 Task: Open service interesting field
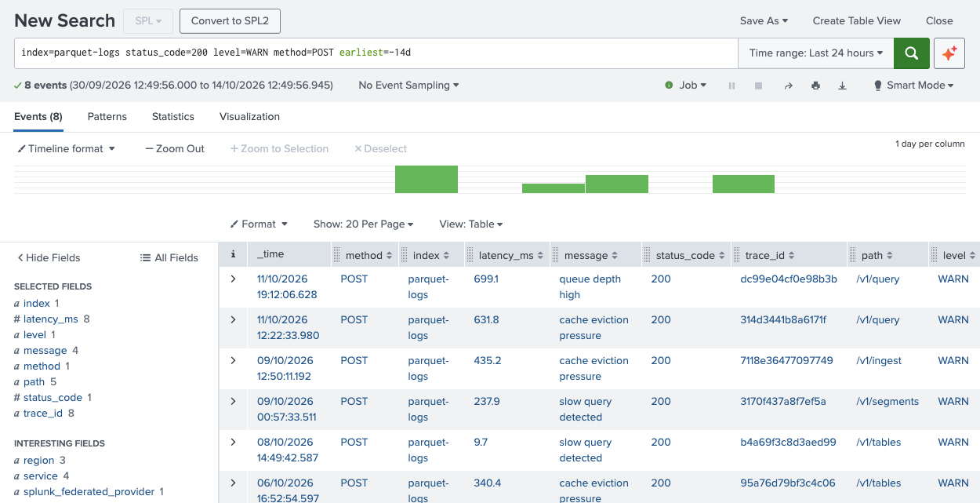[x=41, y=476]
